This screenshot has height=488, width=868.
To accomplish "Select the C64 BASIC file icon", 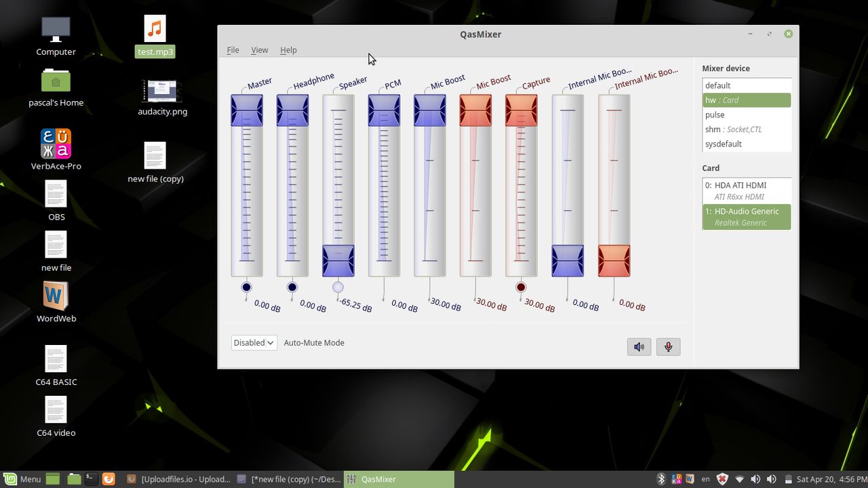I will tap(56, 366).
